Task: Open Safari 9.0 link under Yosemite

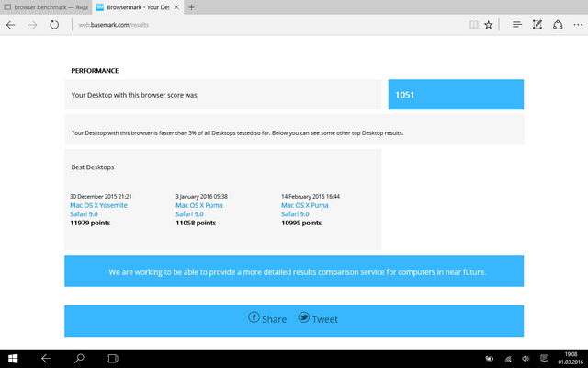Action: 84,214
